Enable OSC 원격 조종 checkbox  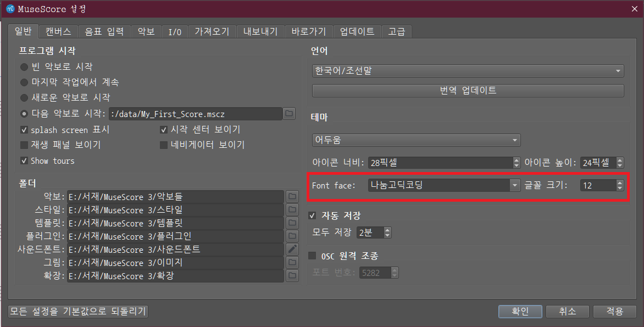(312, 256)
